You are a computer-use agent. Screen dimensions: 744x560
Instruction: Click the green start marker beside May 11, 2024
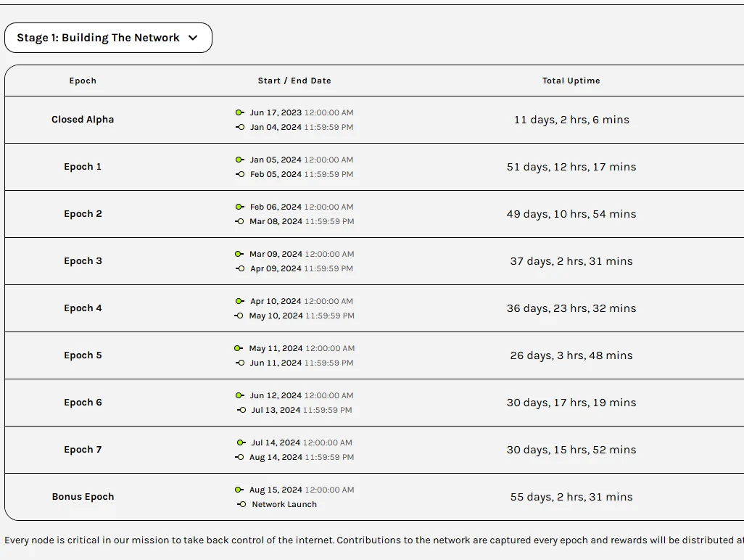coord(239,348)
